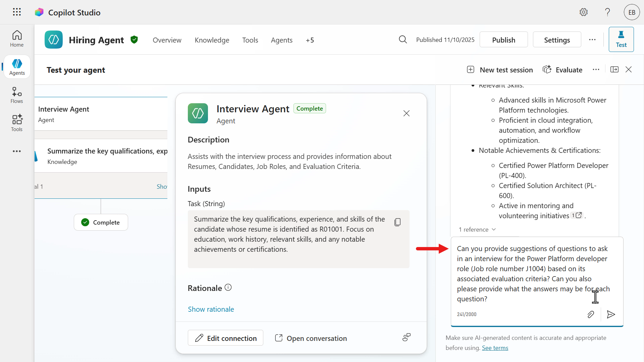644x362 pixels.
Task: Toggle the side panel layout icon
Action: point(614,70)
